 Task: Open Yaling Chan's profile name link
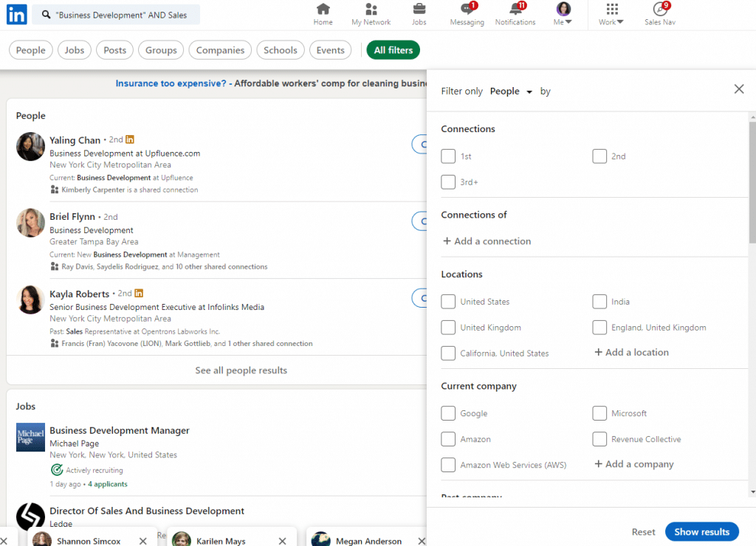pyautogui.click(x=75, y=140)
